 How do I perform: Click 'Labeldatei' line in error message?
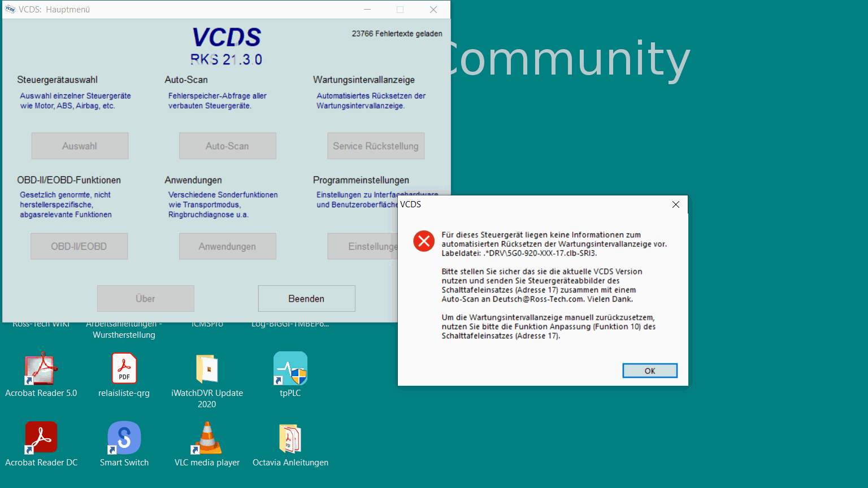click(x=519, y=253)
